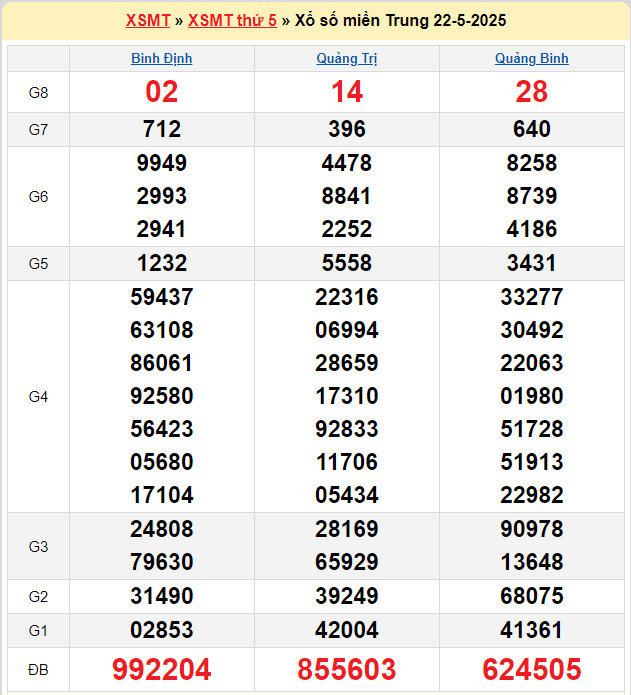This screenshot has height=695, width=631.
Task: Select the G6 number 9949
Action: click(x=162, y=163)
